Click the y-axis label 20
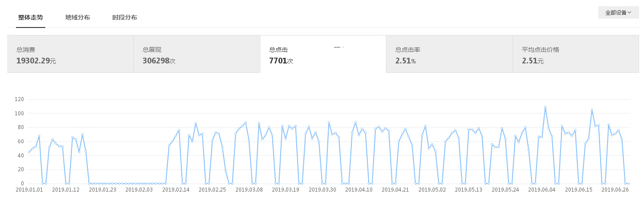 click(20, 169)
